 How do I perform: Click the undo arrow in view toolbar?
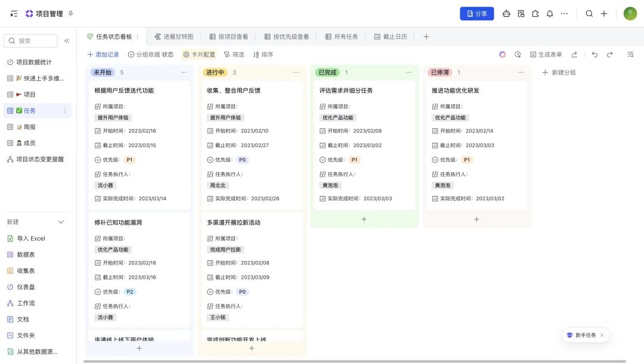595,54
